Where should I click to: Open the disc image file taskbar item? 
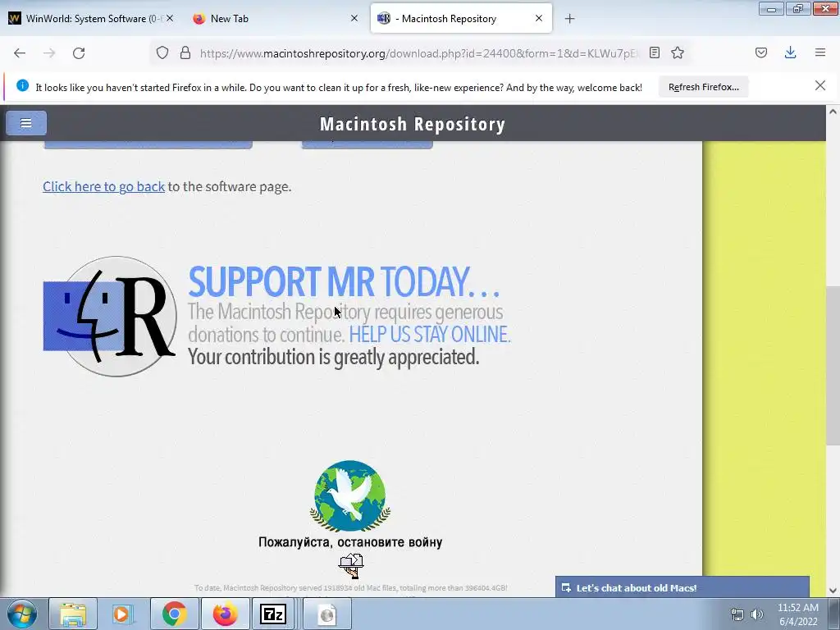pyautogui.click(x=327, y=614)
